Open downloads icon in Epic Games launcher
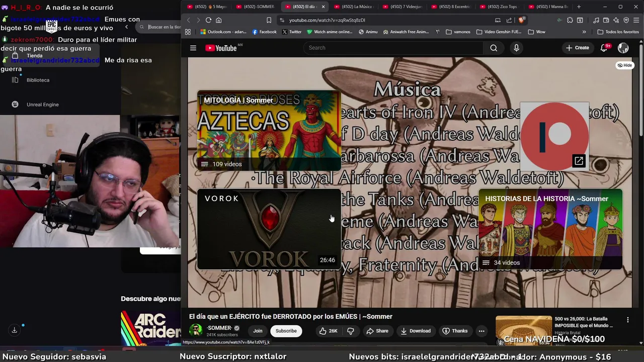This screenshot has width=644, height=362. [x=14, y=330]
